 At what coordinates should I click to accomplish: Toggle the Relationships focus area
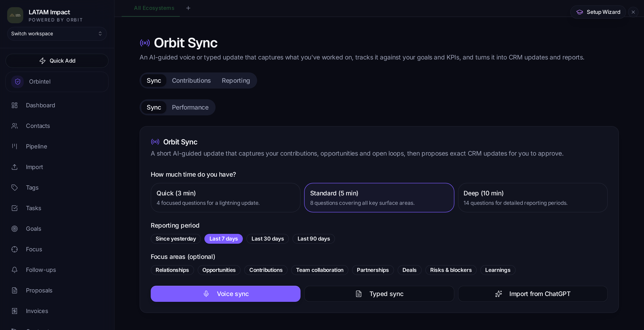click(x=172, y=270)
